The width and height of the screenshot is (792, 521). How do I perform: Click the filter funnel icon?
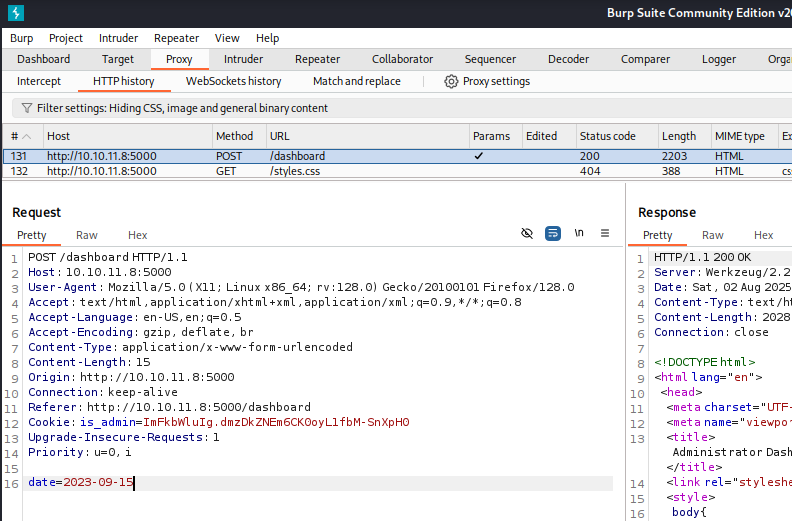[x=26, y=108]
